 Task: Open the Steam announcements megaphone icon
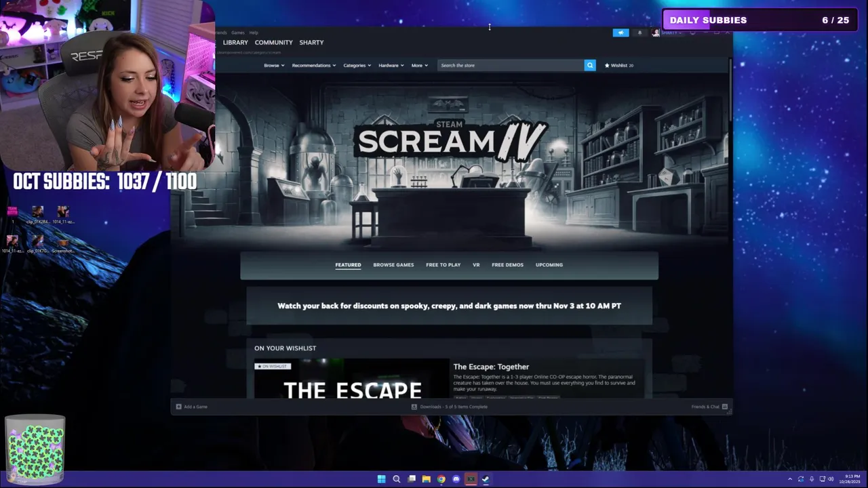coord(620,33)
